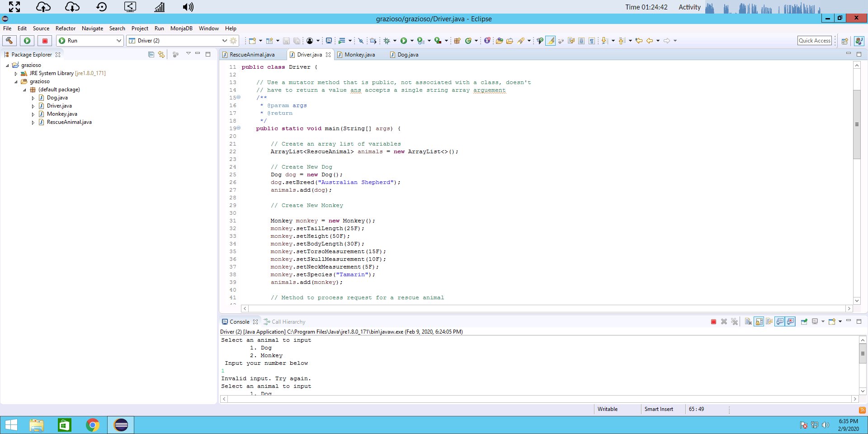Click Previous Annotation up arrow icon
Viewport: 868px width, 434px height.
pos(622,41)
